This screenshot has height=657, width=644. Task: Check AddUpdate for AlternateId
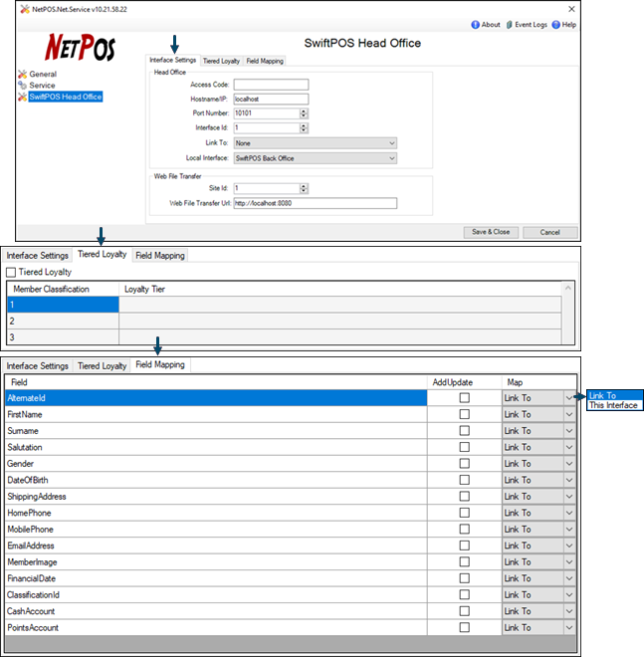coord(464,398)
